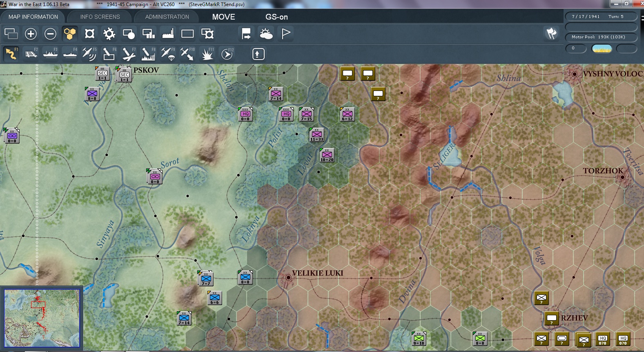
Task: Toggle the yellow hex grid display
Action: 70,33
